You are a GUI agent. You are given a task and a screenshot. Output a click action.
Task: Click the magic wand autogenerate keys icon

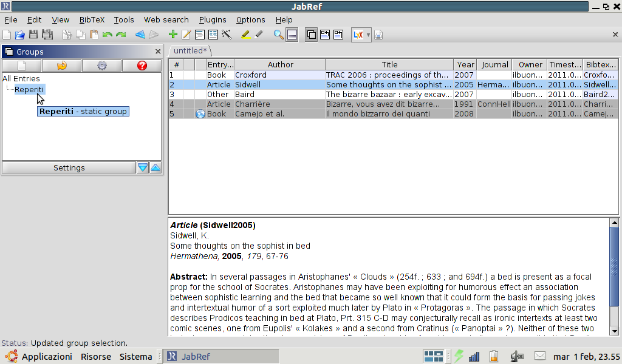pos(227,35)
